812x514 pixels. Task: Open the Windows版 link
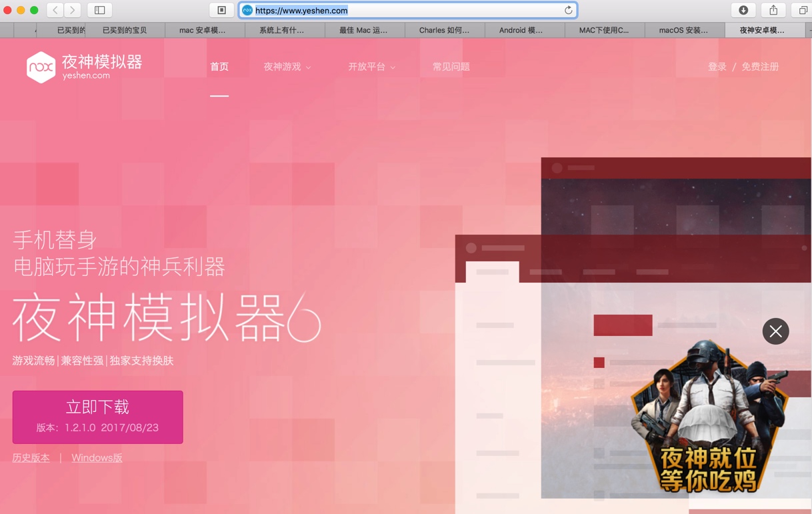point(97,458)
